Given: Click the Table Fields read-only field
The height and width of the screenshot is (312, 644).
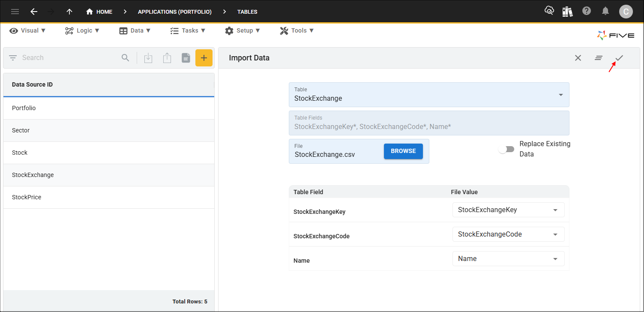Looking at the screenshot, I should [429, 123].
